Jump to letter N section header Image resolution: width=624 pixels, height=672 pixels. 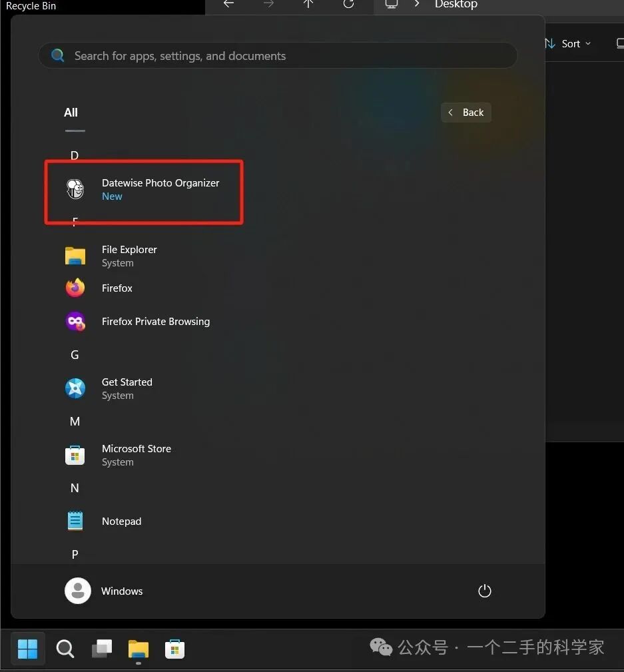point(75,488)
